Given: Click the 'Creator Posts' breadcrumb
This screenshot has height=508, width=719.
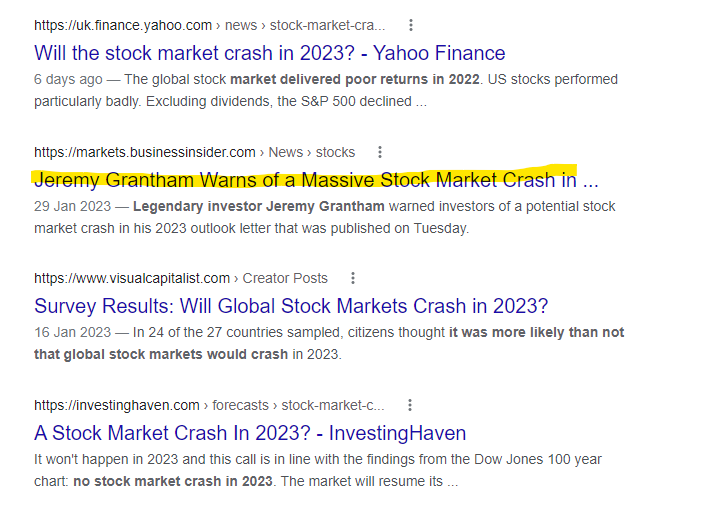Looking at the screenshot, I should tap(285, 278).
